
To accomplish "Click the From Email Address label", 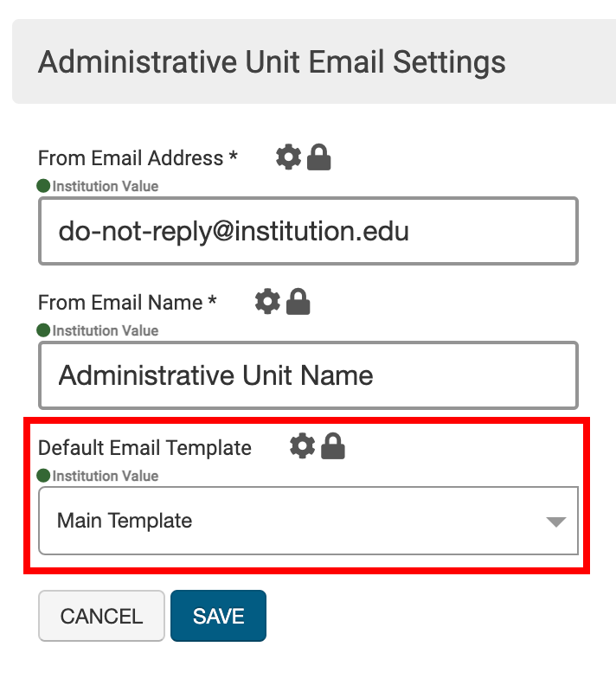I will pyautogui.click(x=131, y=158).
